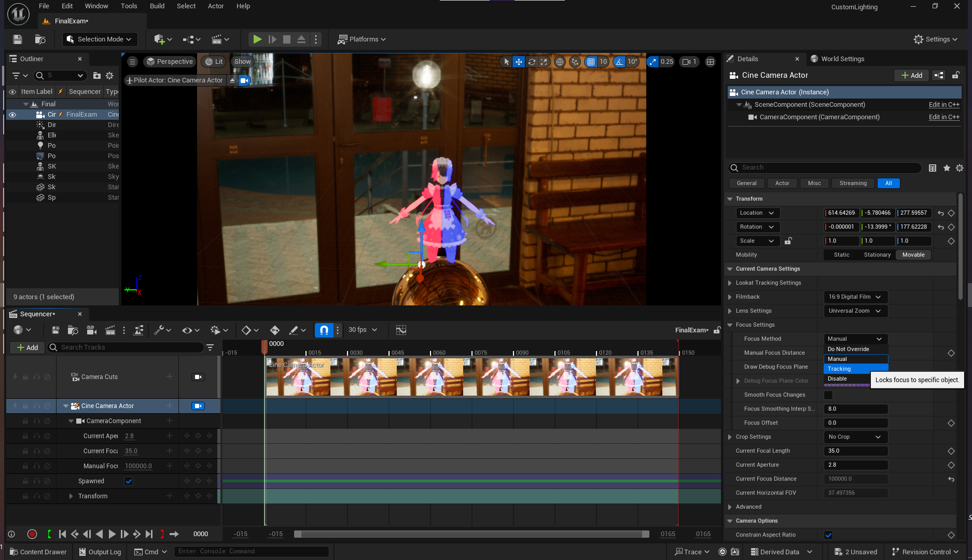Toggle visibility eye of Cine Camera row in Outliner
972x560 pixels.
point(12,115)
